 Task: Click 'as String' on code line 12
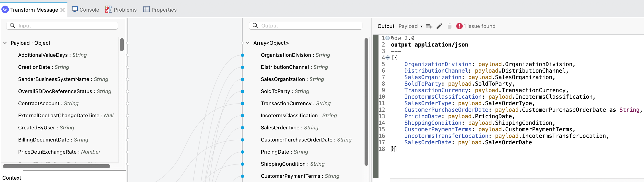(624, 110)
